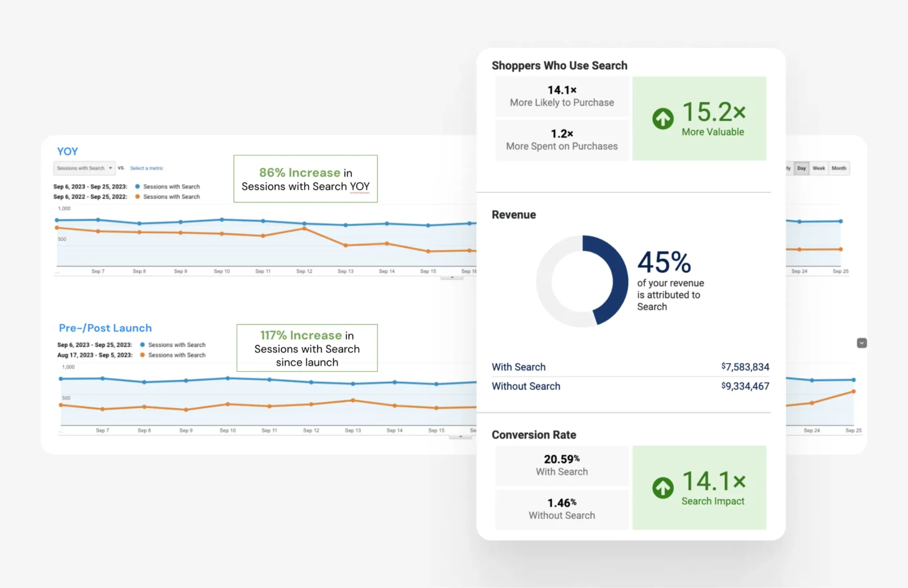The height and width of the screenshot is (588, 908).
Task: Click blue legend dot under Pre-/Post Launch
Action: coord(142,345)
